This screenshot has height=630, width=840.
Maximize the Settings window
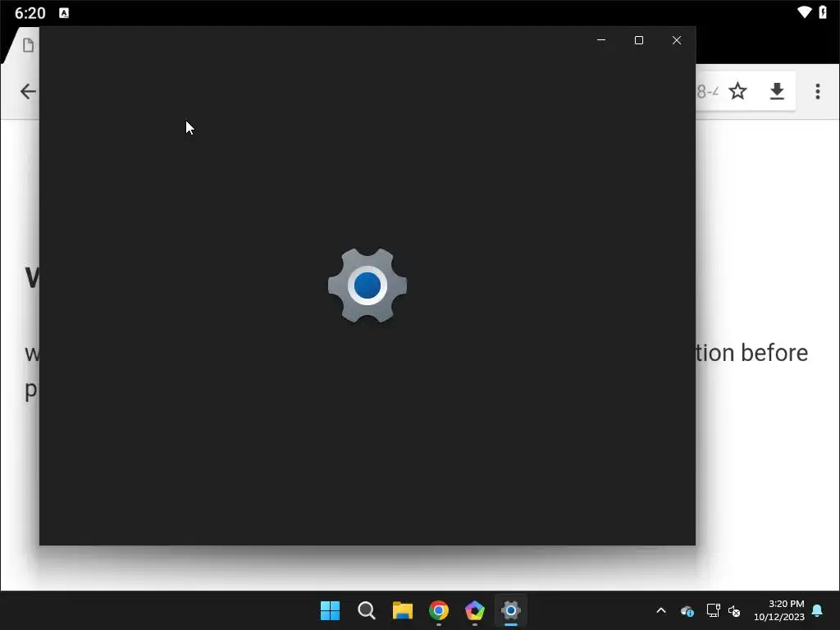point(638,40)
